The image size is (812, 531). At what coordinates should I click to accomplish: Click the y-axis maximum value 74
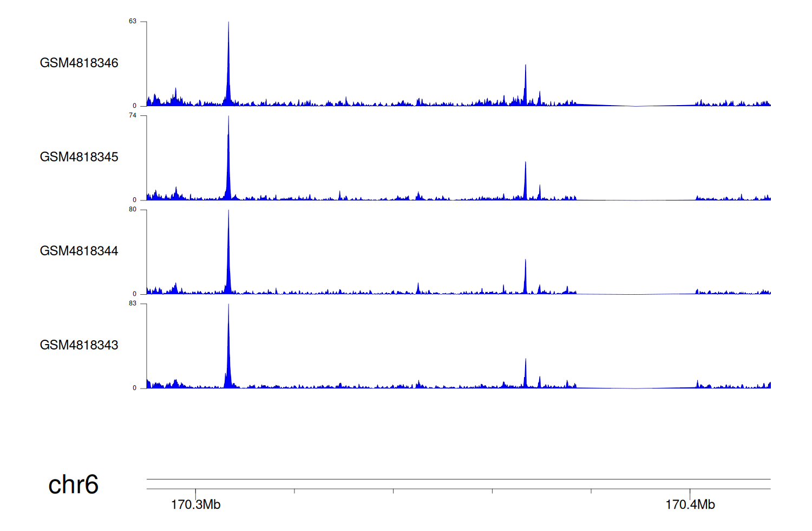(x=133, y=115)
